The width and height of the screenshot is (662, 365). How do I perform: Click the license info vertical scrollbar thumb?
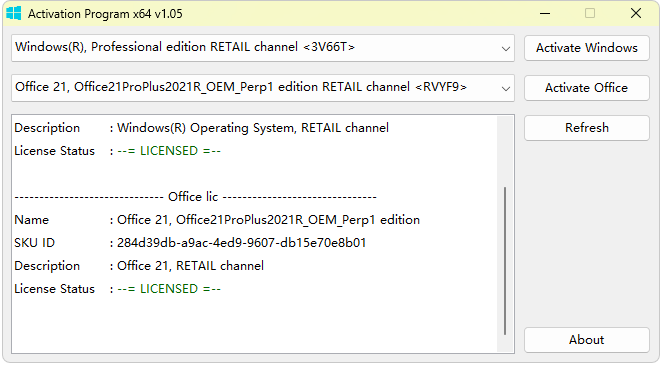505,261
